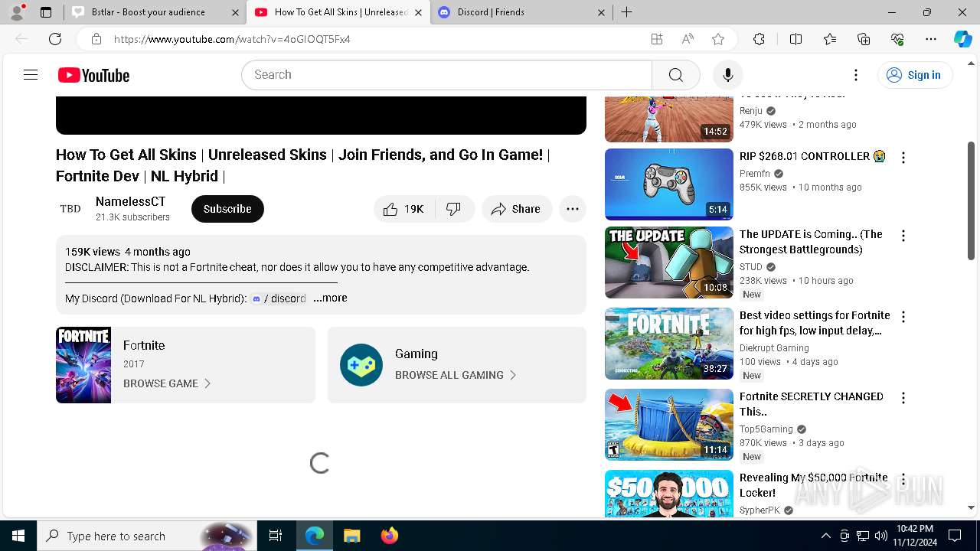
Task: Click the page vertical scrollbar thumb
Action: 972,201
